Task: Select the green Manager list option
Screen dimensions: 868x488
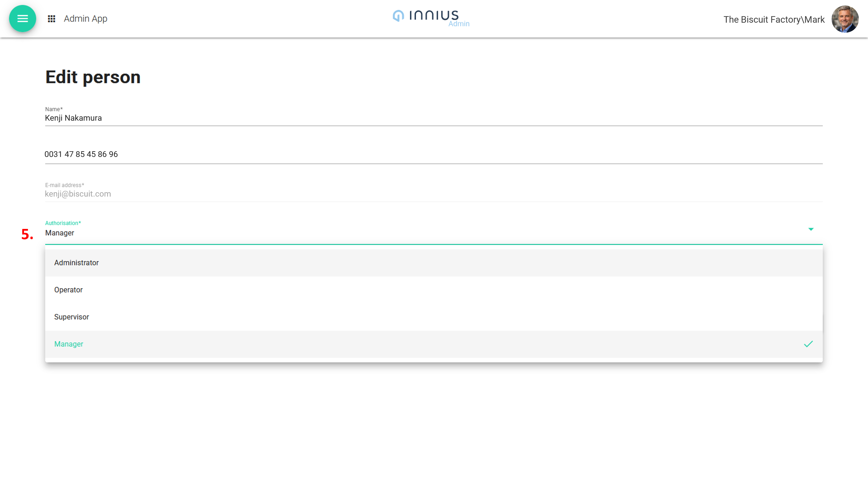Action: [69, 344]
